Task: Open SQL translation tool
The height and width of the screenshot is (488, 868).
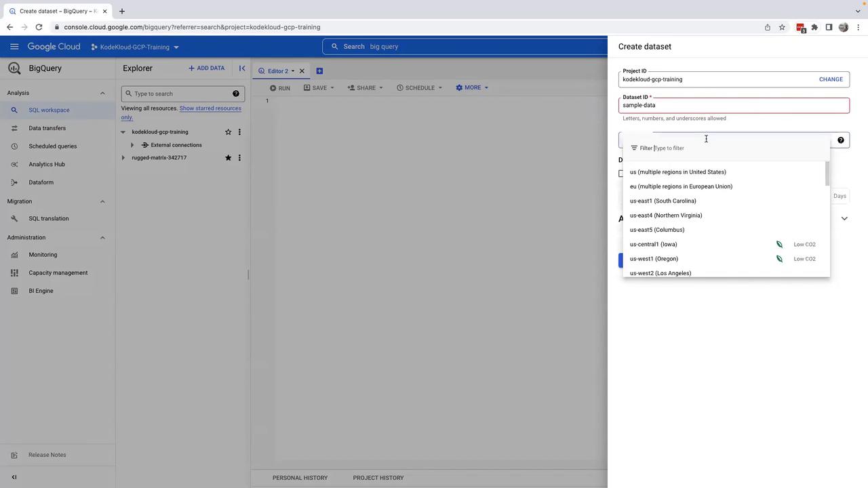Action: coord(58,218)
